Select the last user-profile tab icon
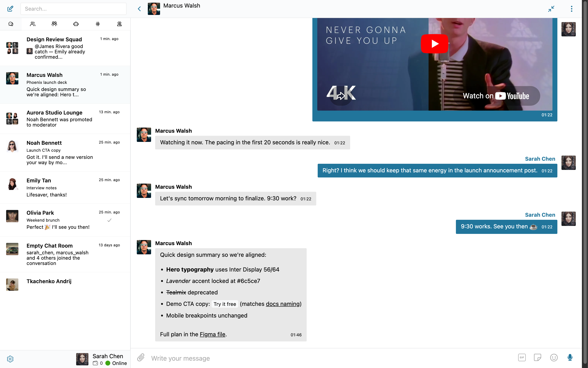 [x=119, y=24]
